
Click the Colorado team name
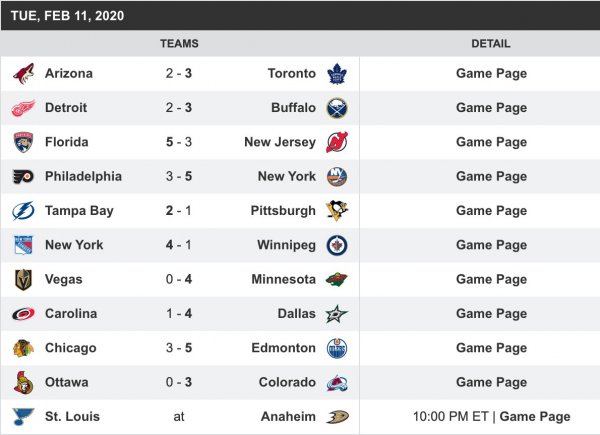(289, 382)
